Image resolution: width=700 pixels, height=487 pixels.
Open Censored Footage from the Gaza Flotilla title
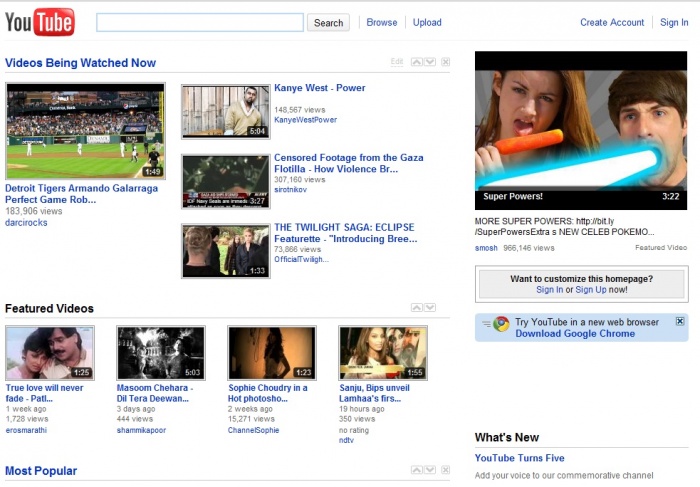(x=349, y=163)
